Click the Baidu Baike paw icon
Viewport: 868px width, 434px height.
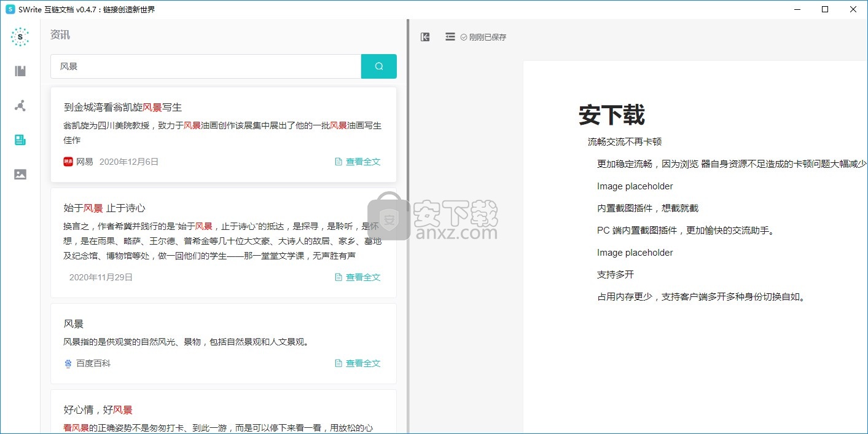[x=68, y=363]
